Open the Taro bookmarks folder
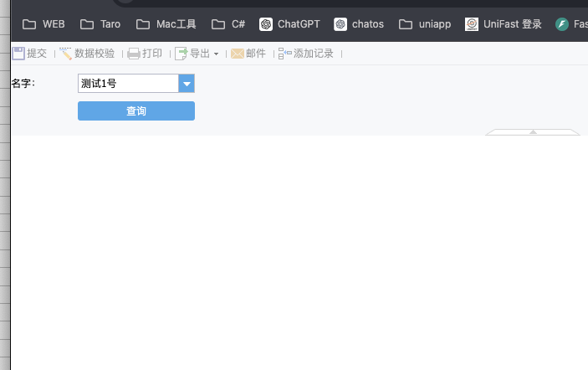The width and height of the screenshot is (588, 370). click(100, 24)
